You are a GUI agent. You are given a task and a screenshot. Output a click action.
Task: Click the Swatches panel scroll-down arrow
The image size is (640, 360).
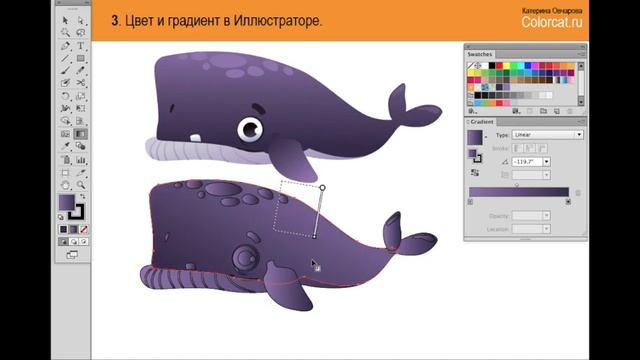[581, 101]
